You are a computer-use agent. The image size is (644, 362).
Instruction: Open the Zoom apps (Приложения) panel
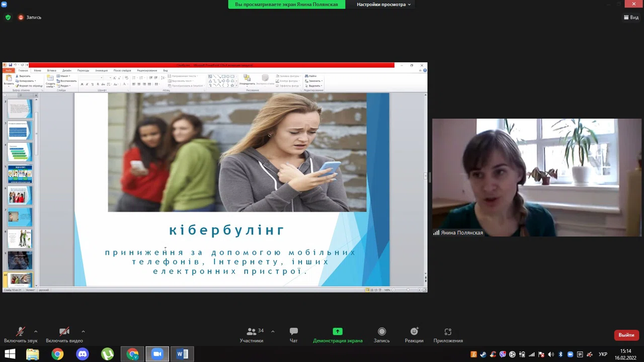point(448,335)
